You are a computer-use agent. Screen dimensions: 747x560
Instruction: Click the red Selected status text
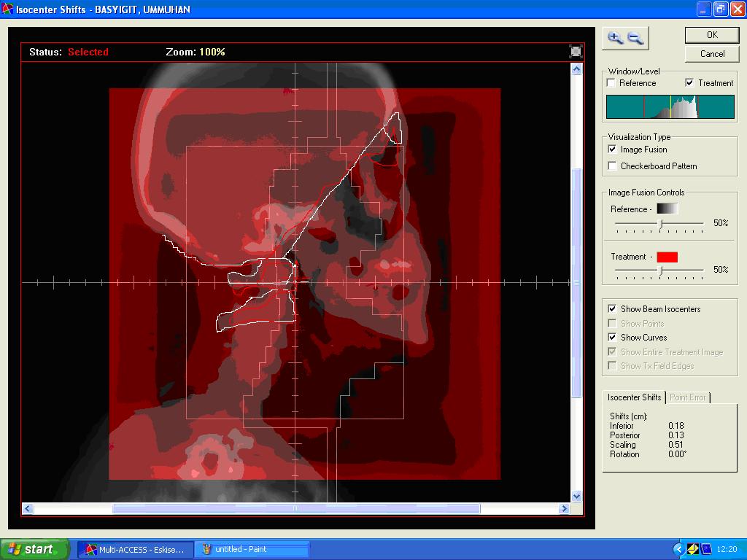pos(88,52)
